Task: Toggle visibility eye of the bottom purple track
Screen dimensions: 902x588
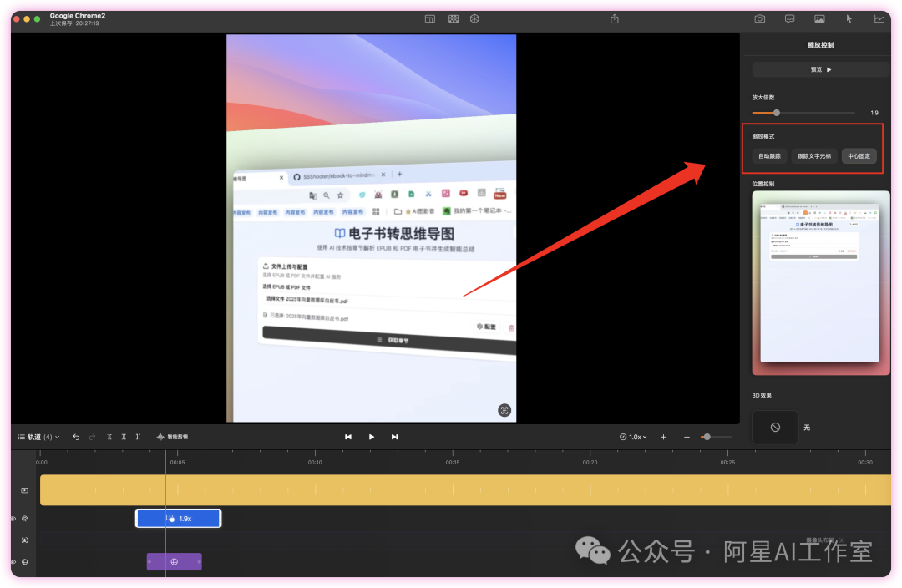Action: click(x=13, y=562)
